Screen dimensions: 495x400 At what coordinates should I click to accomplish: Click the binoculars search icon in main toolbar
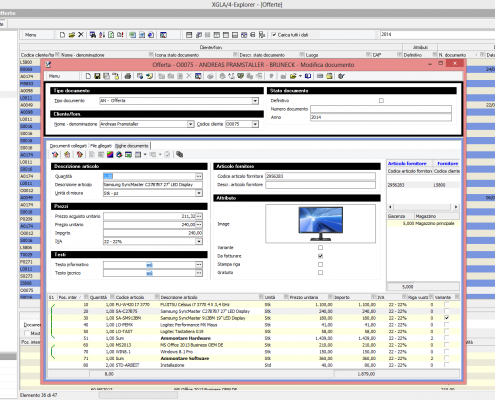click(x=93, y=35)
